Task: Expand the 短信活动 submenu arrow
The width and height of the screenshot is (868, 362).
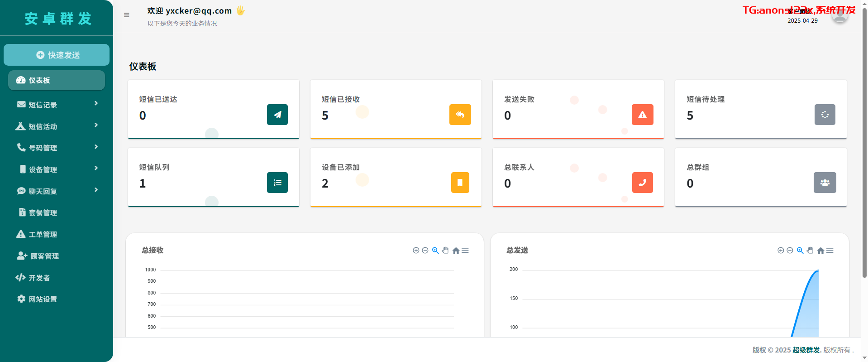Action: 96,125
